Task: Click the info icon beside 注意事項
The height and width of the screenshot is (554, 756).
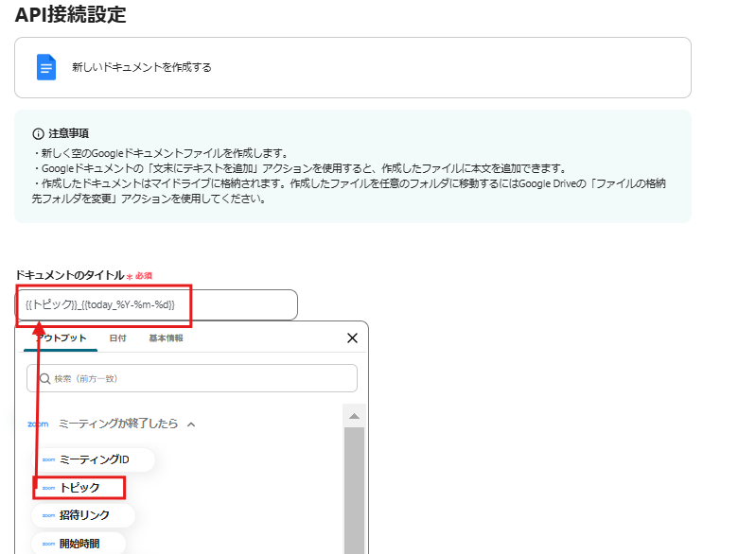Action: click(x=38, y=134)
